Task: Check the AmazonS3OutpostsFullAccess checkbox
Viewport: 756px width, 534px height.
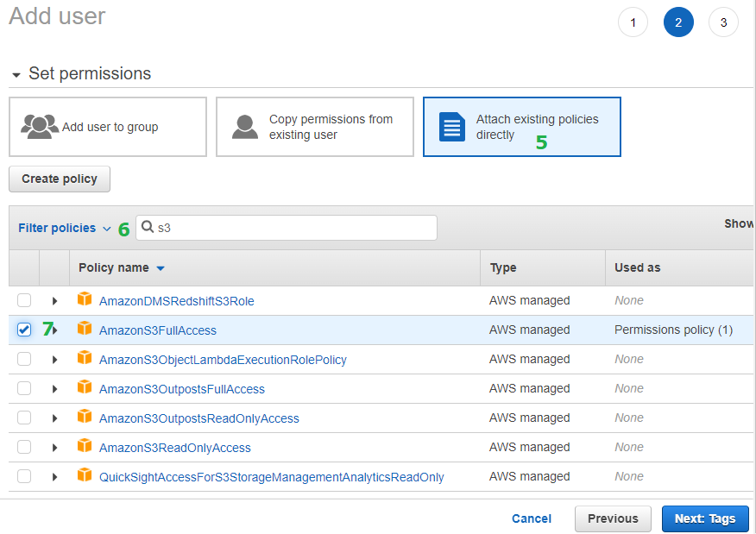Action: (24, 388)
